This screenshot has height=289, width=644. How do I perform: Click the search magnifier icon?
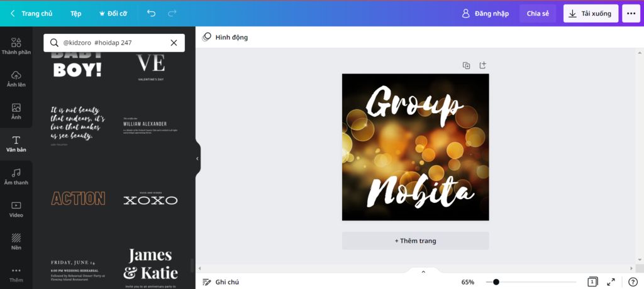[x=54, y=43]
